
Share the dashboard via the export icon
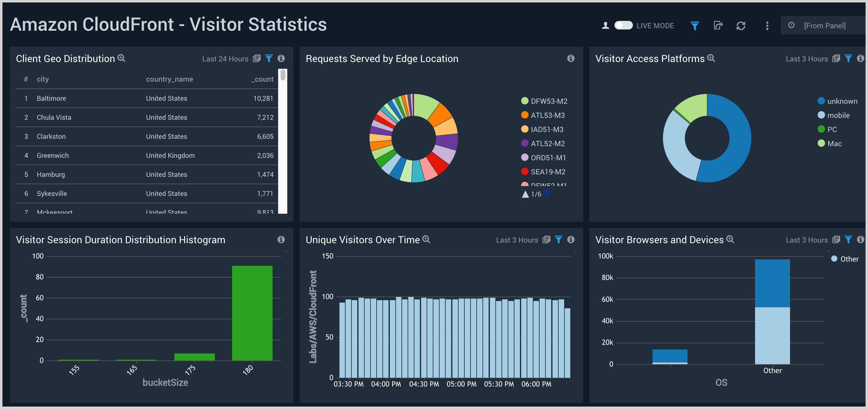click(718, 25)
